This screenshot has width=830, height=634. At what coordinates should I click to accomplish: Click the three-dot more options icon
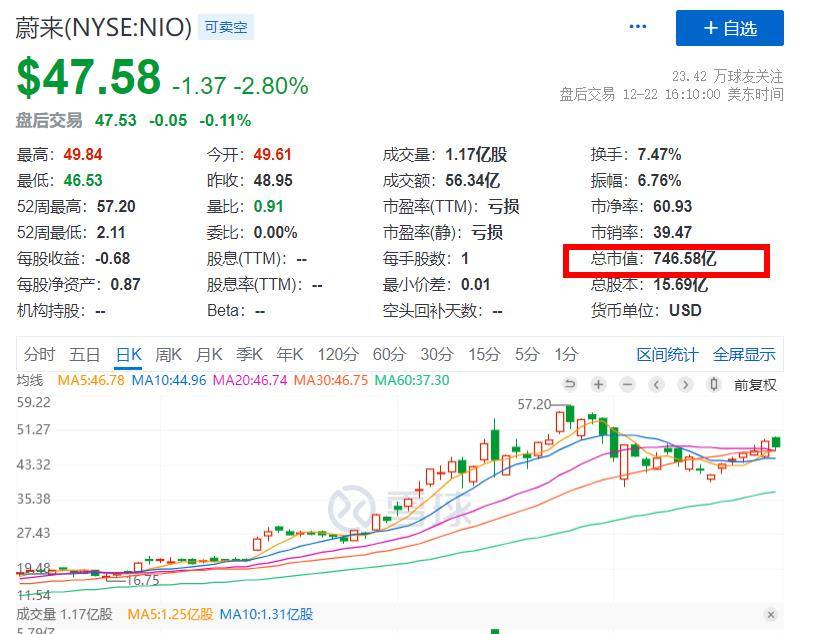[638, 26]
